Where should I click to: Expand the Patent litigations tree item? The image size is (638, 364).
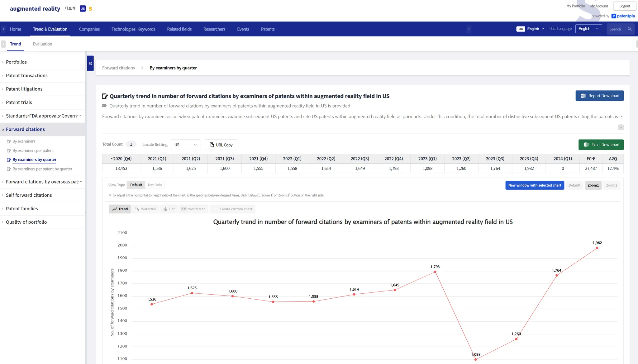(24, 89)
